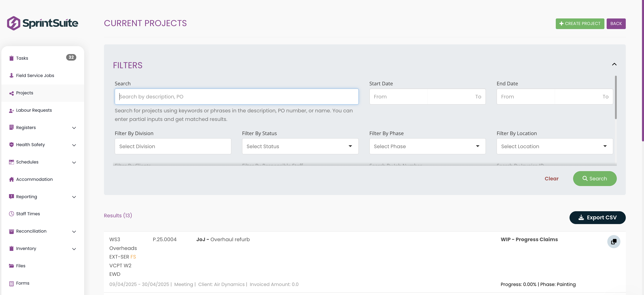Image resolution: width=644 pixels, height=295 pixels.
Task: Open Staff Times page
Action: 43,214
